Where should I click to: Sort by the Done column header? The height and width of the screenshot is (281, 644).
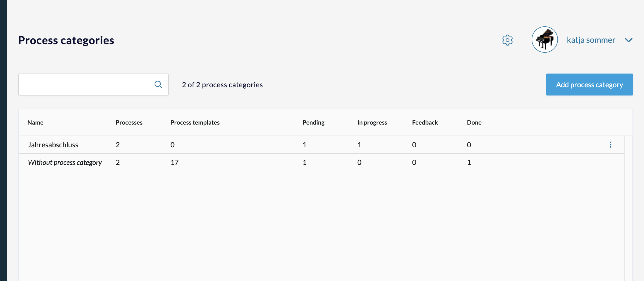[474, 122]
